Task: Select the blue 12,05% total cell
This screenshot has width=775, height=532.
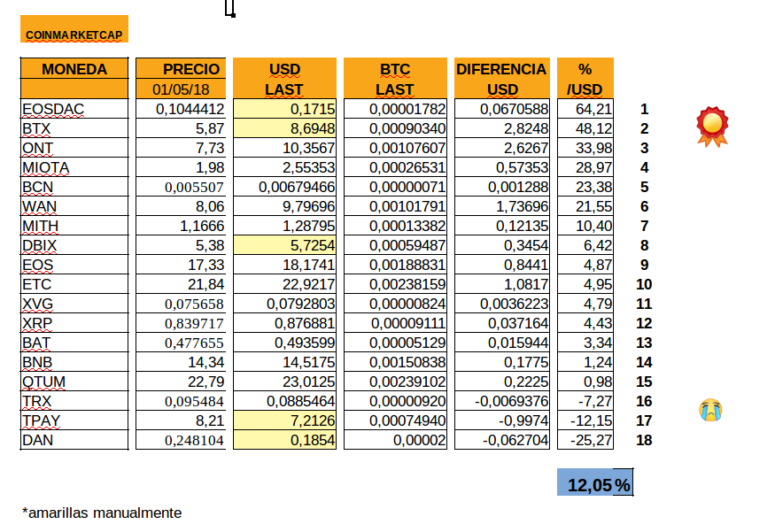Action: [595, 484]
